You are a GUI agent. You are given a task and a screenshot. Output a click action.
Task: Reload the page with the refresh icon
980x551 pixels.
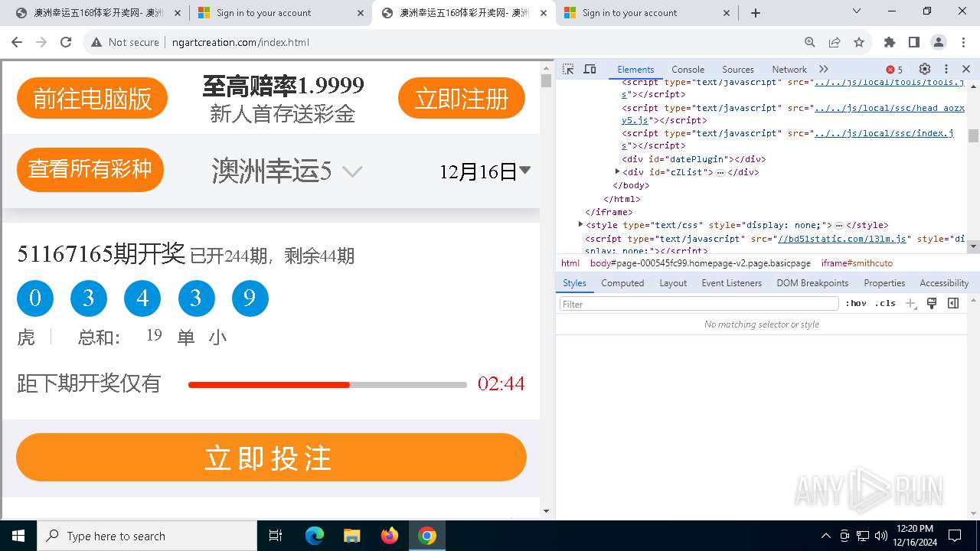[x=66, y=42]
